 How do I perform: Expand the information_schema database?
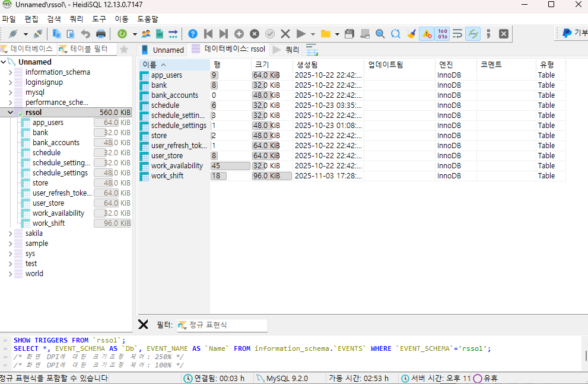(11, 72)
